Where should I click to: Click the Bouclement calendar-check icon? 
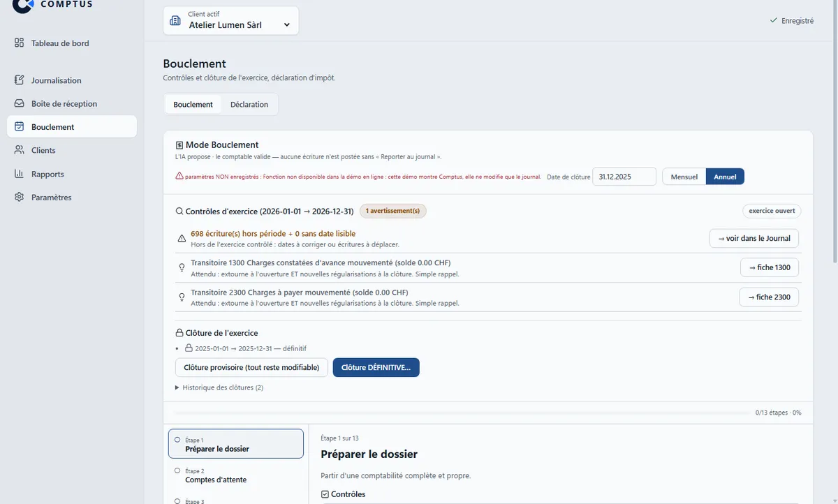pos(20,127)
